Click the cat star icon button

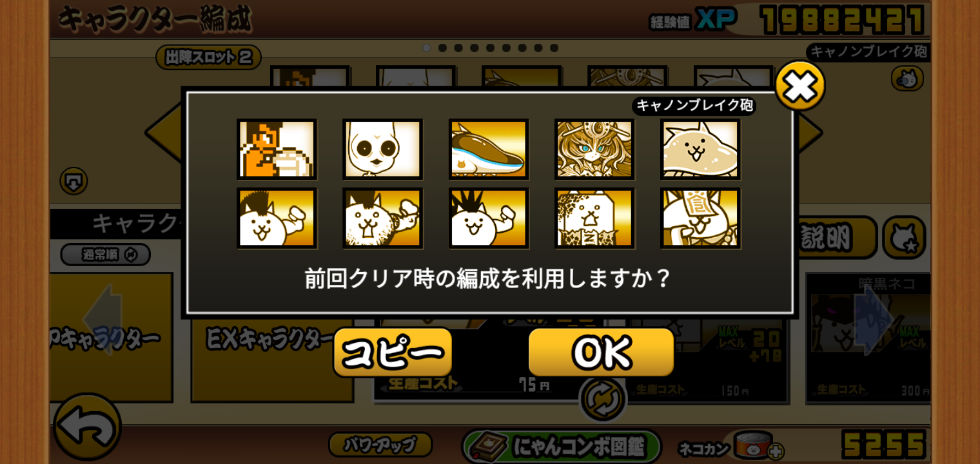pyautogui.click(x=904, y=238)
